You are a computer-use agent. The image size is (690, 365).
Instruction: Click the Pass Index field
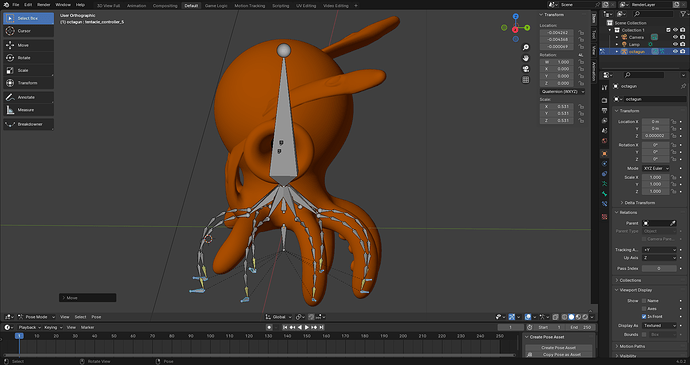pos(659,268)
